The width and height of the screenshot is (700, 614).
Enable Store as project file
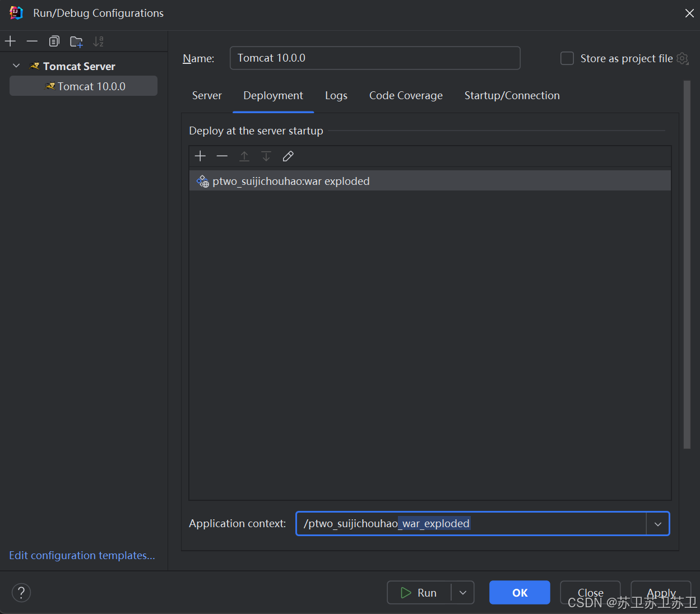tap(567, 58)
